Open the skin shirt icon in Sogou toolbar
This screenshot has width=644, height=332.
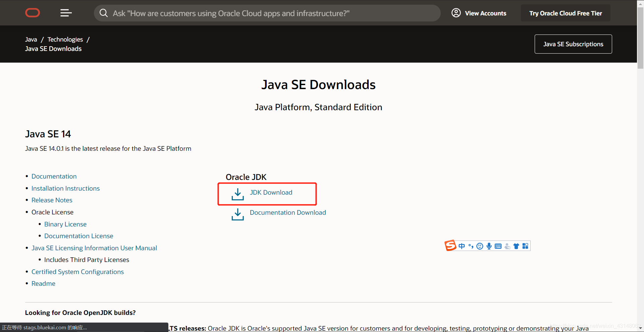point(516,246)
